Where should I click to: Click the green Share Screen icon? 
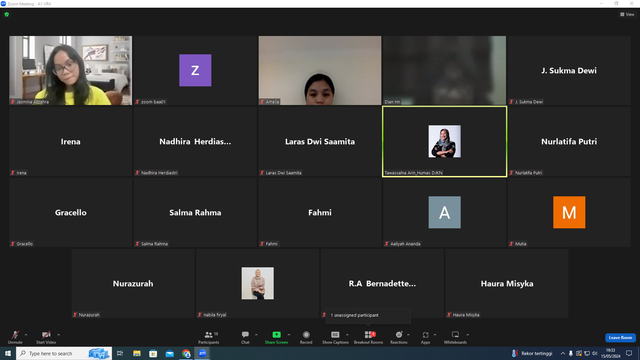coord(276,335)
